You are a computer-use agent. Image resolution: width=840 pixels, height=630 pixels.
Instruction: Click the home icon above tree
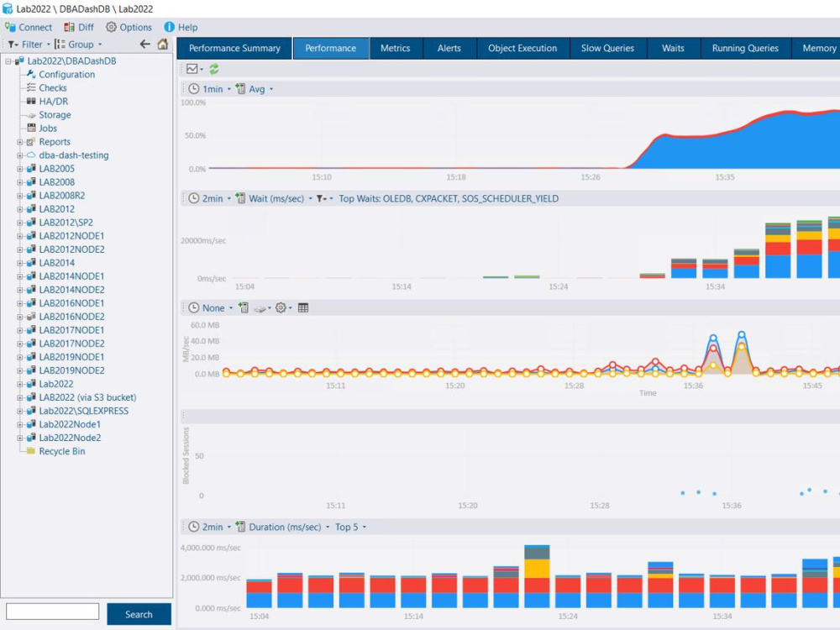click(163, 44)
